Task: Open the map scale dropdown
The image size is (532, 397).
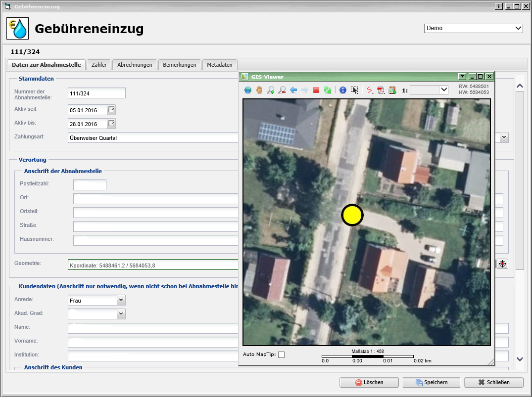Action: pos(443,90)
